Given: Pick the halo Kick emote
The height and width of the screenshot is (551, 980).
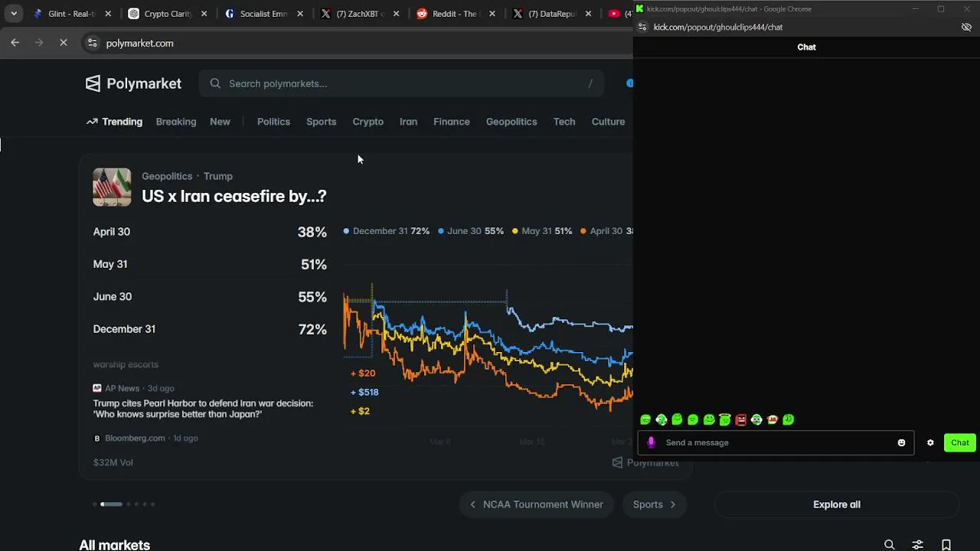Looking at the screenshot, I should [x=724, y=419].
